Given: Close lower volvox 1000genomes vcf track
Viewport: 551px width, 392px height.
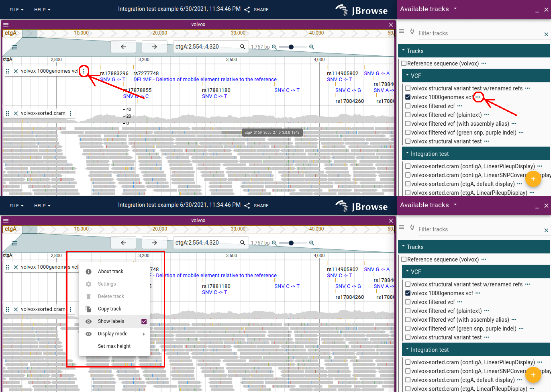Looking at the screenshot, I should (16, 267).
